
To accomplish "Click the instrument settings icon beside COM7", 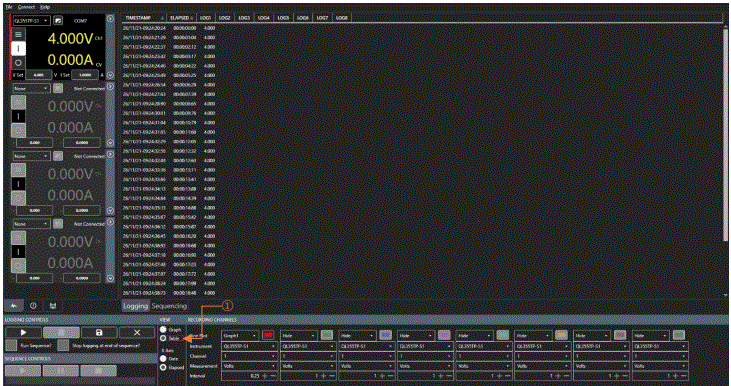I will [58, 21].
